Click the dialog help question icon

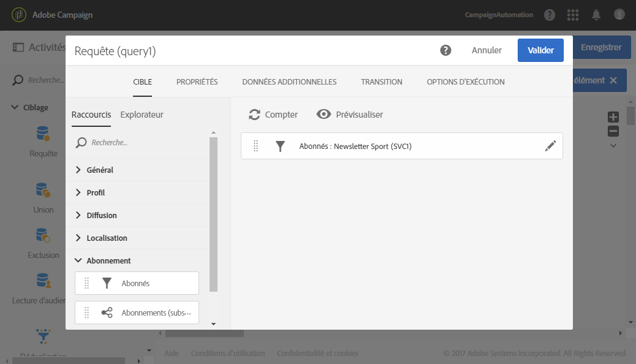[445, 50]
